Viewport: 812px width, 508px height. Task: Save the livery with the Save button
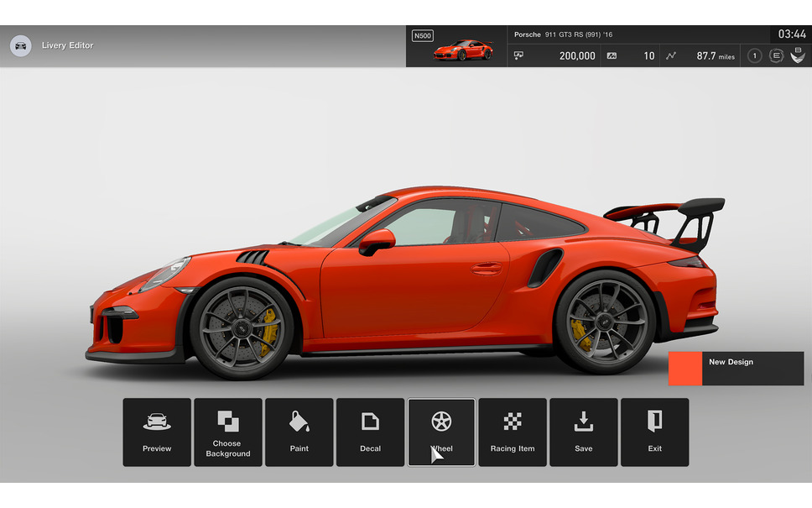584,432
